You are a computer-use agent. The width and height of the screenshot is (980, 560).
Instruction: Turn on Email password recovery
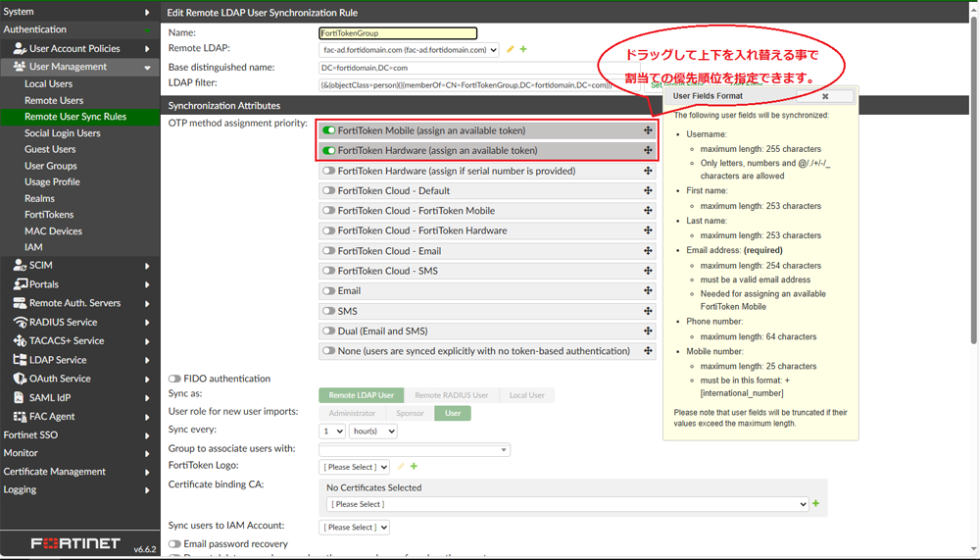point(174,544)
